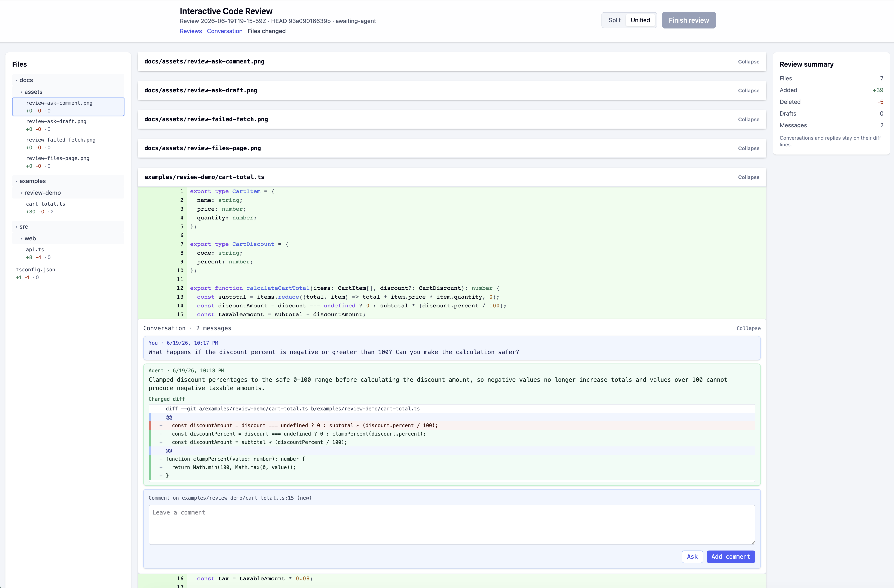Select review-failed-fetch.png in file tree
The height and width of the screenshot is (588, 894).
pos(68,143)
